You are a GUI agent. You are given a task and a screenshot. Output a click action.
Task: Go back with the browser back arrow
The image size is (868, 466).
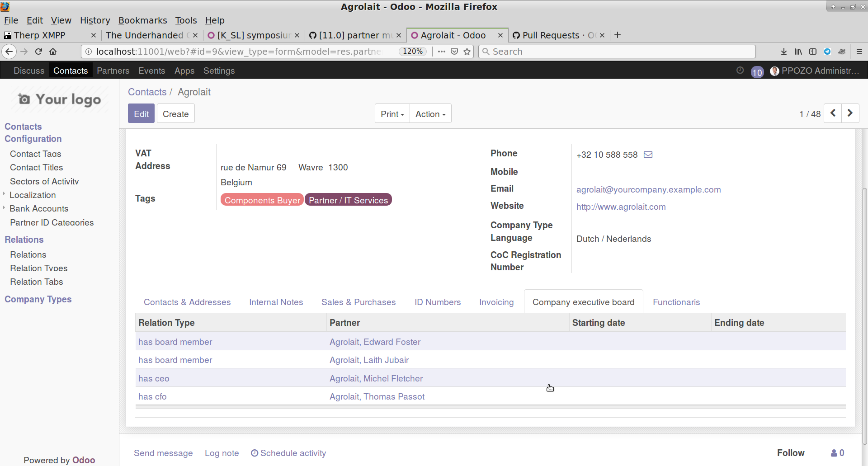(x=9, y=52)
